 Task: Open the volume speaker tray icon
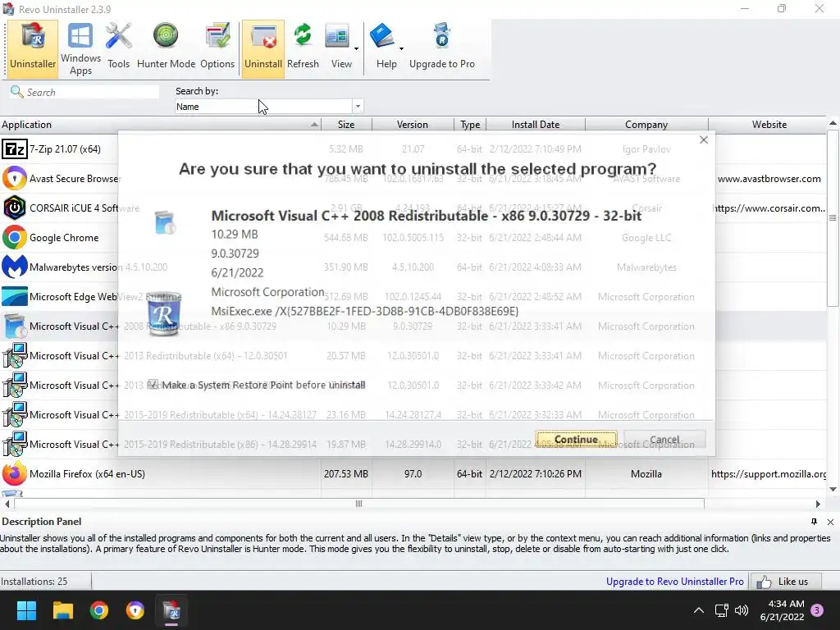click(742, 610)
